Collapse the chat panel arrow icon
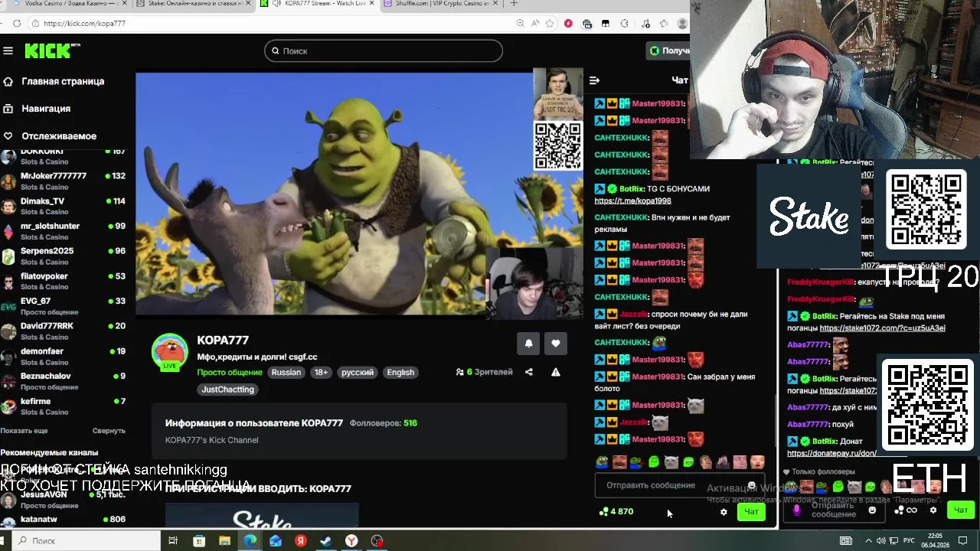 tap(594, 80)
